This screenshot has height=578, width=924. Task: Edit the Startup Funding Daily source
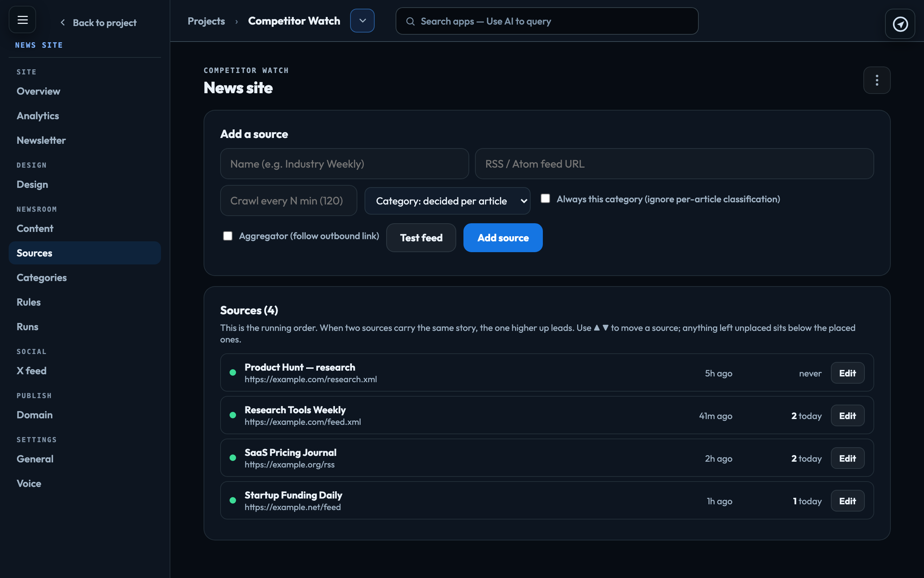[x=847, y=501]
